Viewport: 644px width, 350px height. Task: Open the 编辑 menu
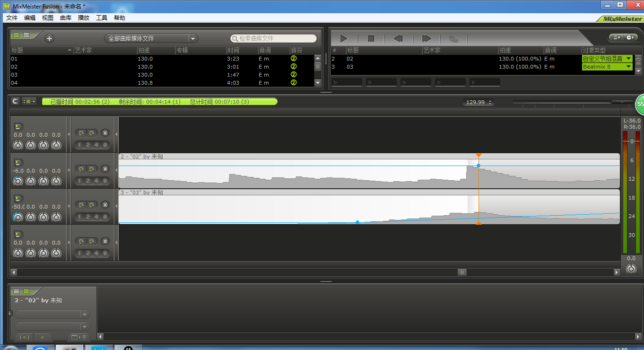(30, 18)
